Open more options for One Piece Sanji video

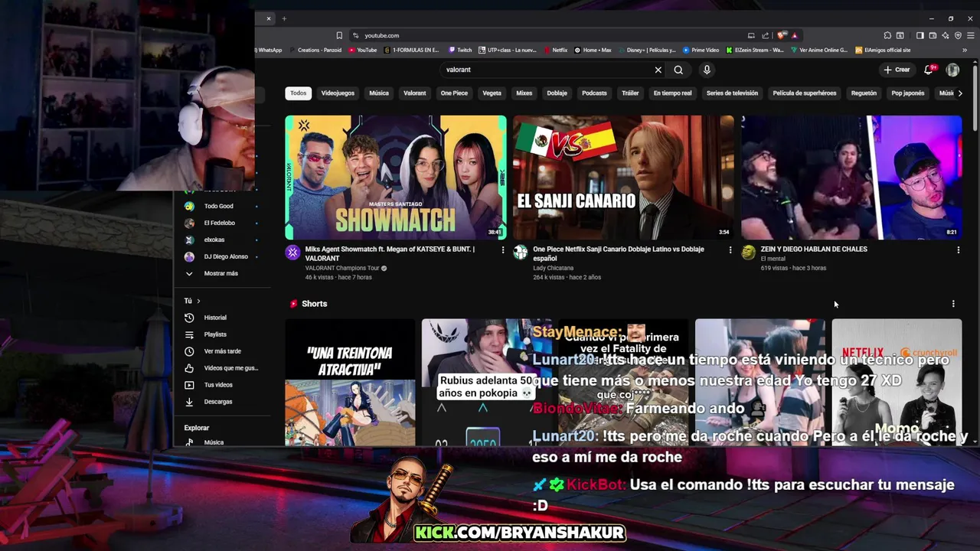click(x=730, y=249)
